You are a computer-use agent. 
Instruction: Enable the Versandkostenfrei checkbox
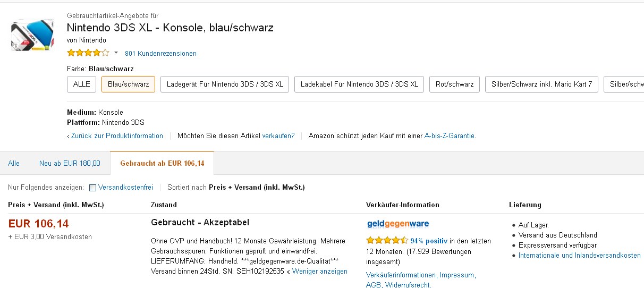click(x=93, y=188)
